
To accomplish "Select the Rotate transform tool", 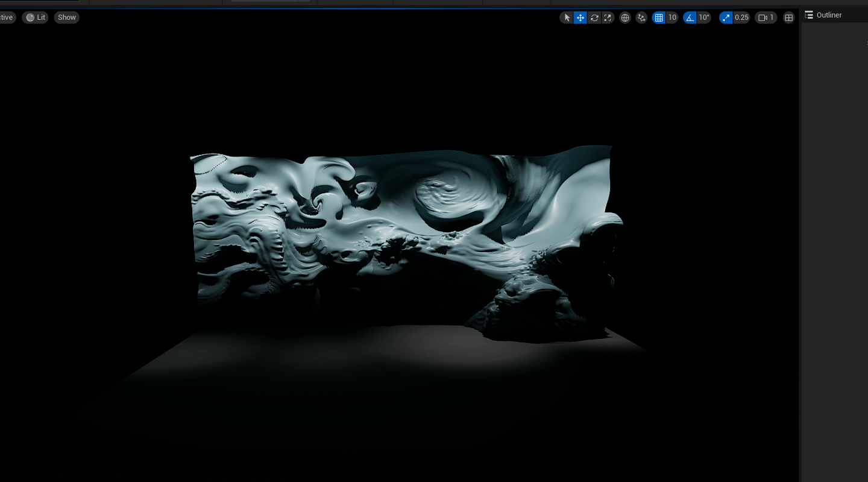I will pos(594,17).
